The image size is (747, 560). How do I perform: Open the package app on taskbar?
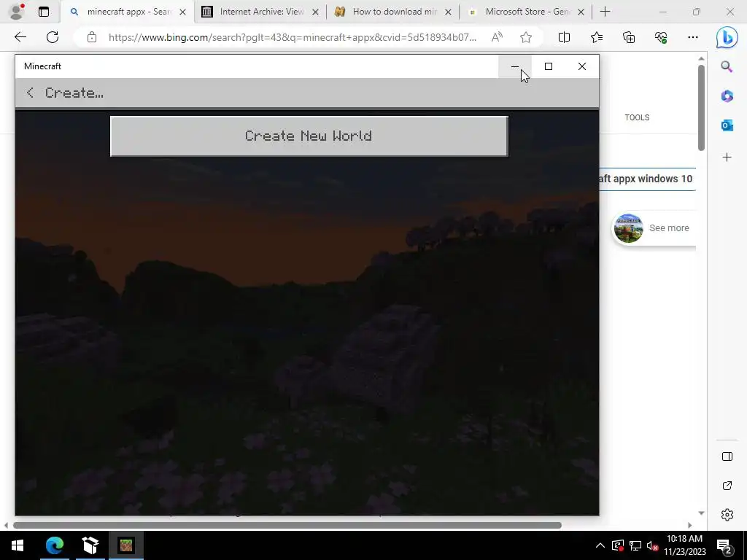click(x=90, y=545)
